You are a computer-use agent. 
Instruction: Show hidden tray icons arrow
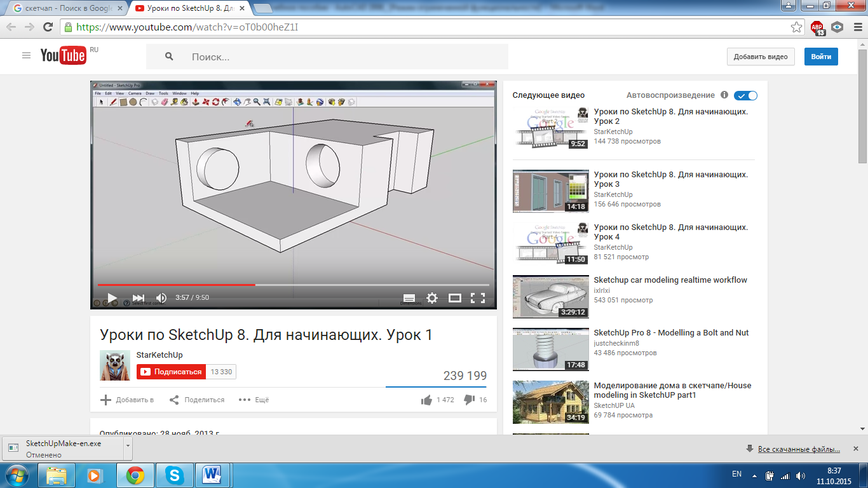(754, 475)
